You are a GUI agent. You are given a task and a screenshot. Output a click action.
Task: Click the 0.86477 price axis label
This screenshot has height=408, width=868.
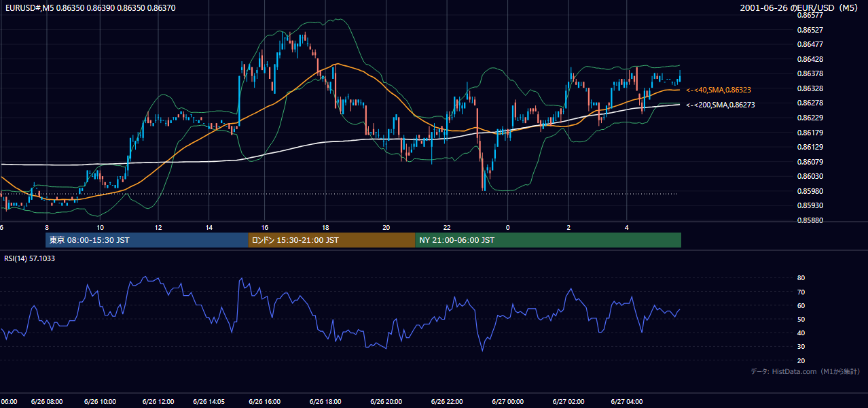coord(811,44)
